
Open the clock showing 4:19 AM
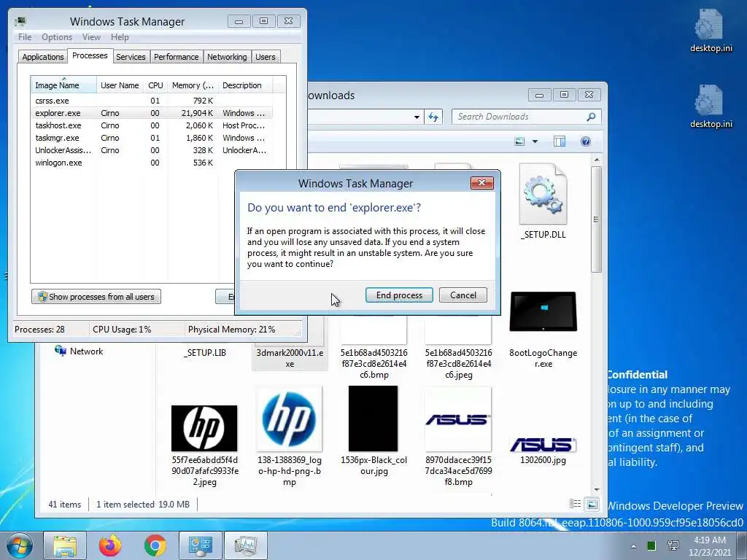[x=709, y=546]
